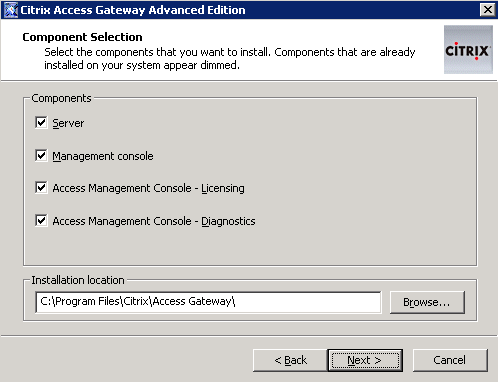498x382 pixels.
Task: Click the Citrix Access Gateway Advanced Edition title text
Action: (x=133, y=10)
